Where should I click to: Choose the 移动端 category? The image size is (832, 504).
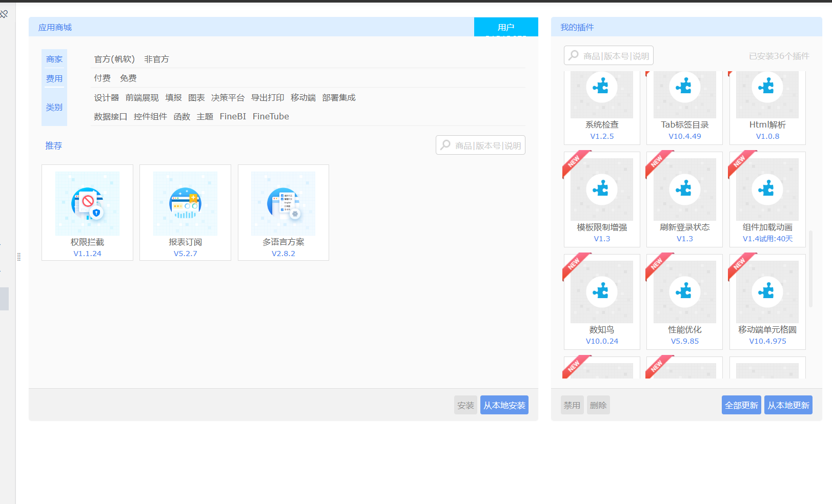pyautogui.click(x=303, y=98)
